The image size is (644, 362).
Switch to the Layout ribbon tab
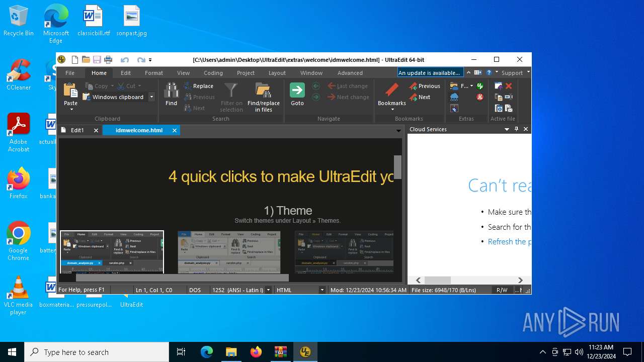(x=277, y=73)
